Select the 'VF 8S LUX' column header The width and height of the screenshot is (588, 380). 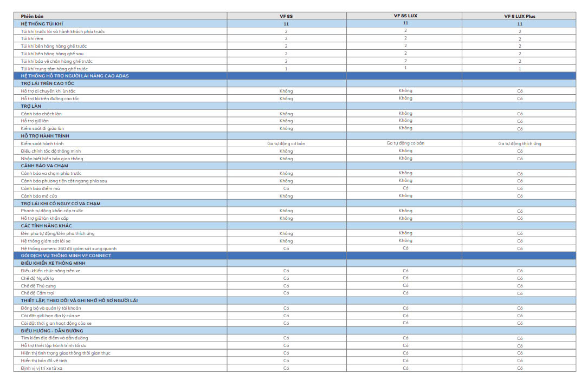(405, 16)
